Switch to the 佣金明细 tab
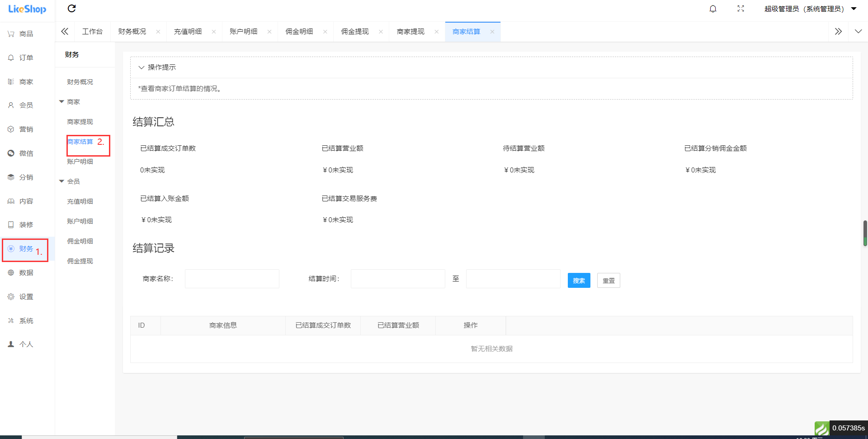 point(299,32)
